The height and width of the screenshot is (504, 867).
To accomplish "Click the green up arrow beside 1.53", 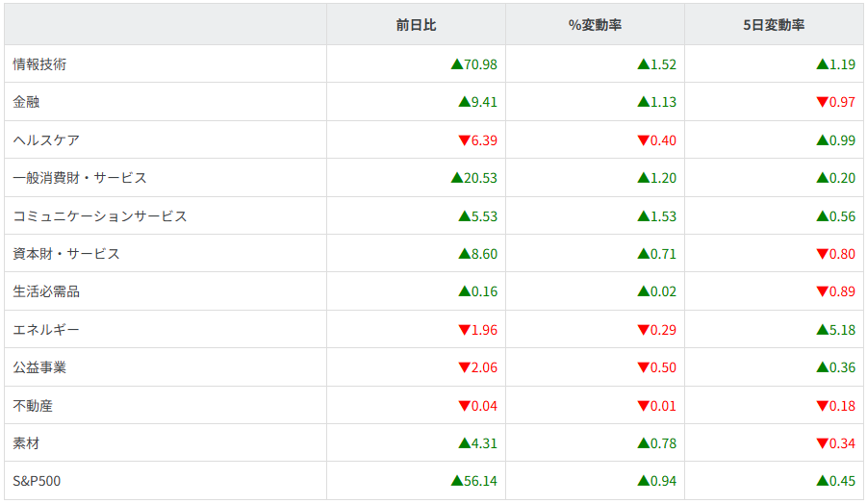I will [643, 216].
